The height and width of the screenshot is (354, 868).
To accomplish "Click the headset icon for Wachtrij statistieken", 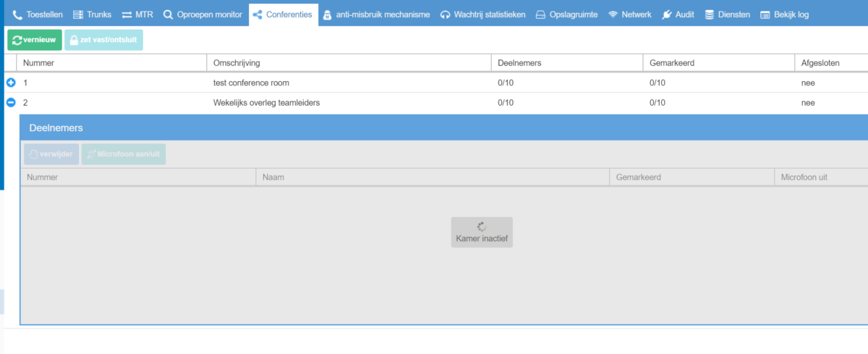I will tap(445, 14).
